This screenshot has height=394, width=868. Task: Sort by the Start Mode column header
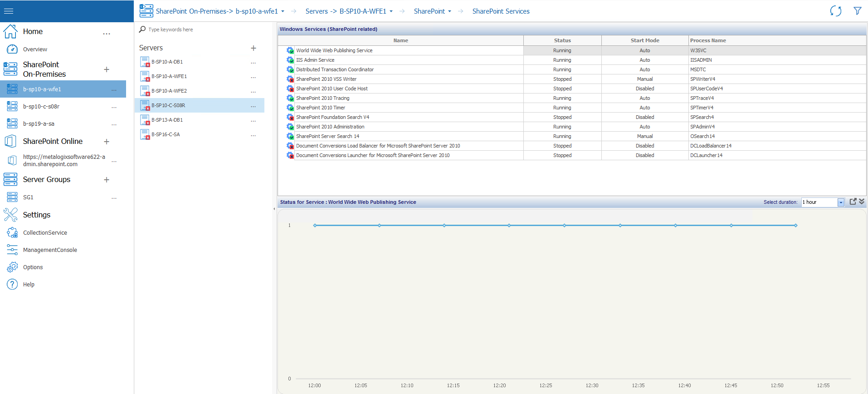(644, 40)
